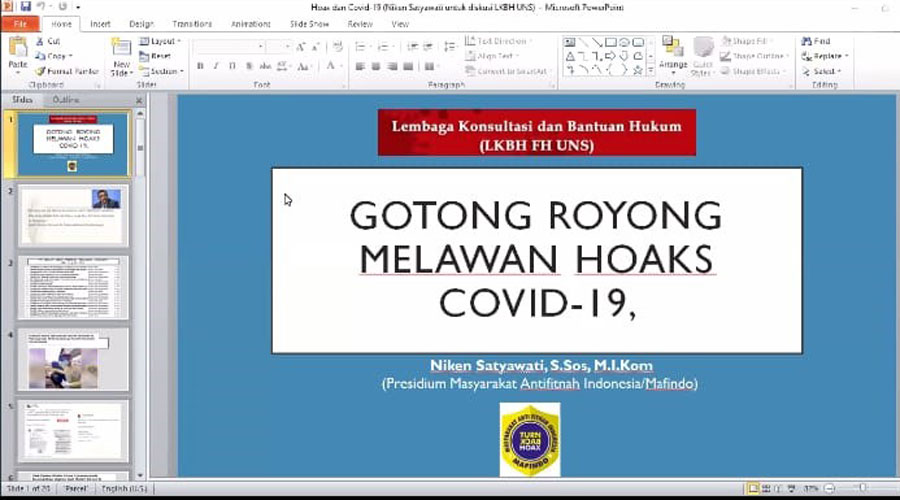This screenshot has width=900, height=500.
Task: Pick the 5-Point Star shape
Action: pos(638,71)
